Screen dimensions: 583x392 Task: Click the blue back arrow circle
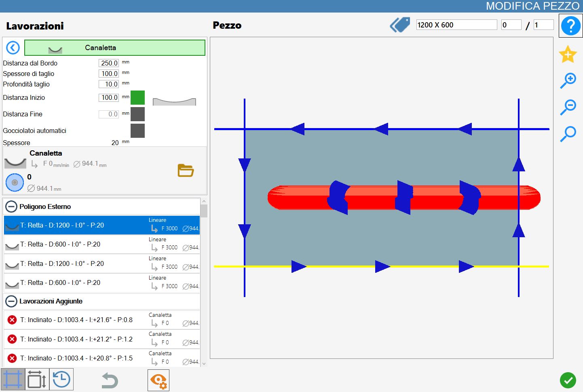pyautogui.click(x=13, y=48)
